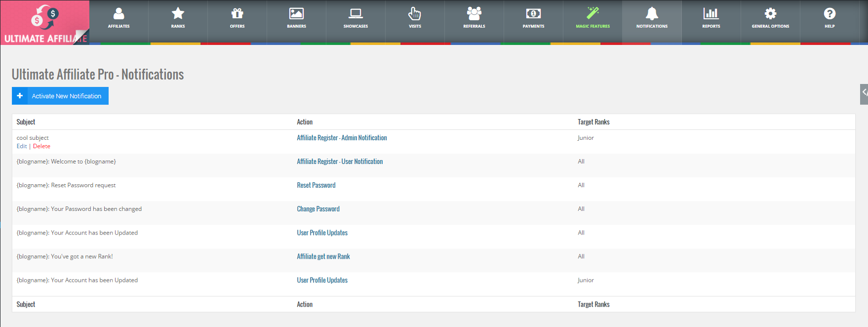
Task: Open the Reports chart icon
Action: pos(711,14)
